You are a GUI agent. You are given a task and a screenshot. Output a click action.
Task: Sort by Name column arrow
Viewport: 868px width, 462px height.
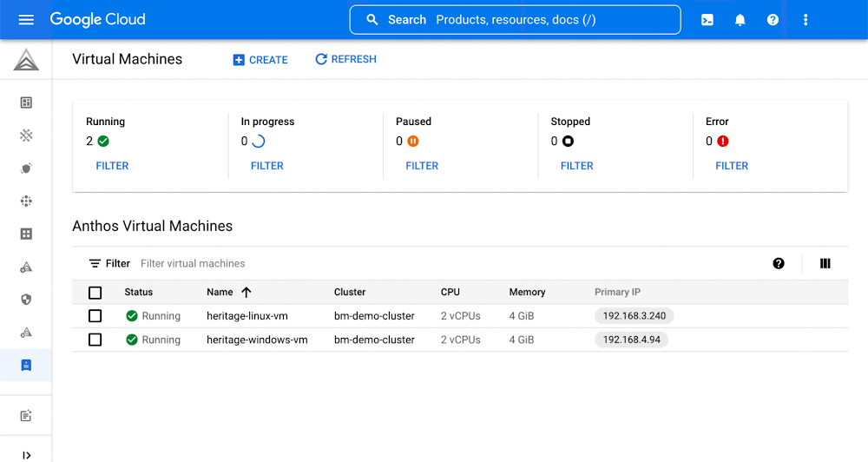[x=246, y=293]
